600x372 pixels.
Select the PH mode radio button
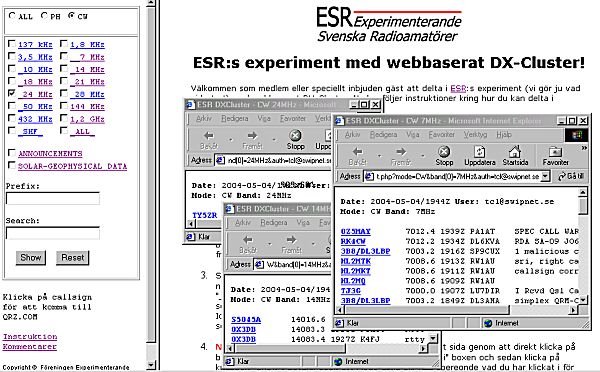click(x=44, y=16)
